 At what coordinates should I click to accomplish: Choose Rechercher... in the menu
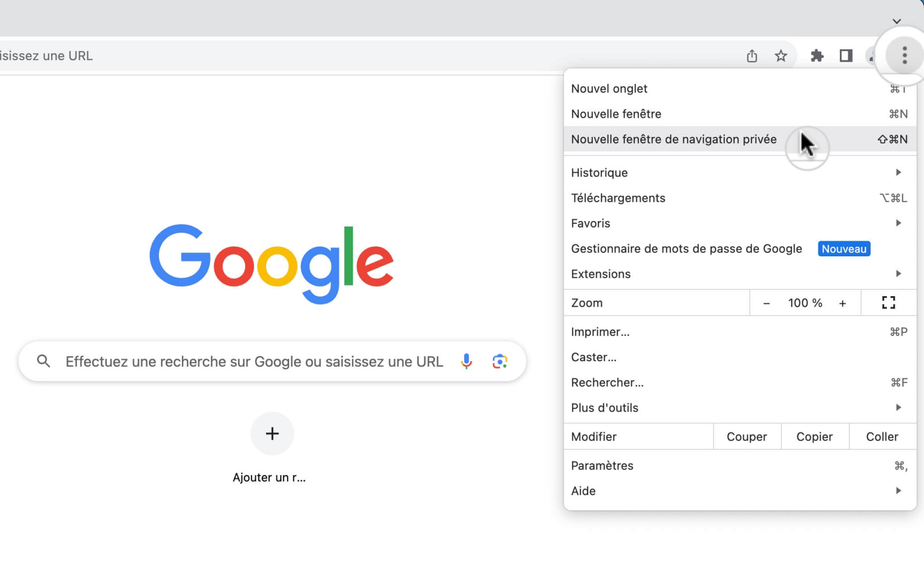740,383
